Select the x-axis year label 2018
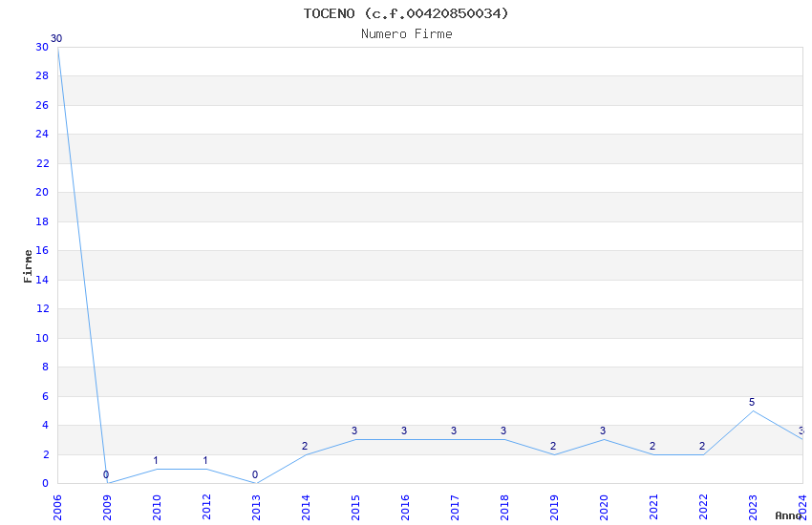Screen dimensions: 812x525 [x=505, y=507]
